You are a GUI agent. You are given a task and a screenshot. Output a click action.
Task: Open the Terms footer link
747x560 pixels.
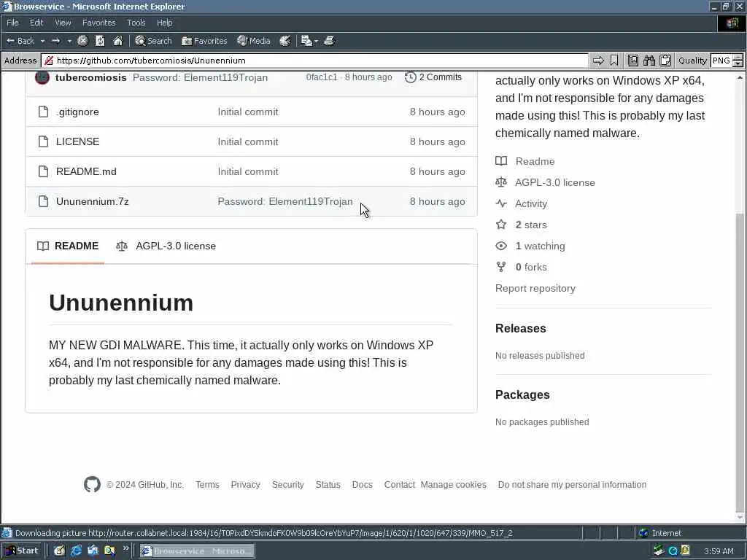tap(207, 485)
